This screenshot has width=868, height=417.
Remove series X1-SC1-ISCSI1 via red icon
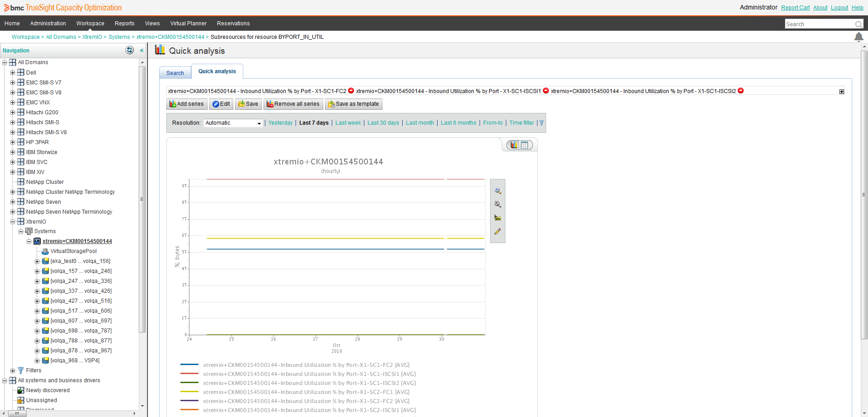click(x=546, y=91)
